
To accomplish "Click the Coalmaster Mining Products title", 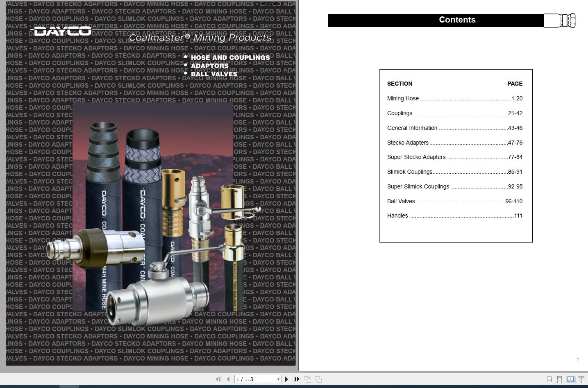I will click(x=200, y=38).
